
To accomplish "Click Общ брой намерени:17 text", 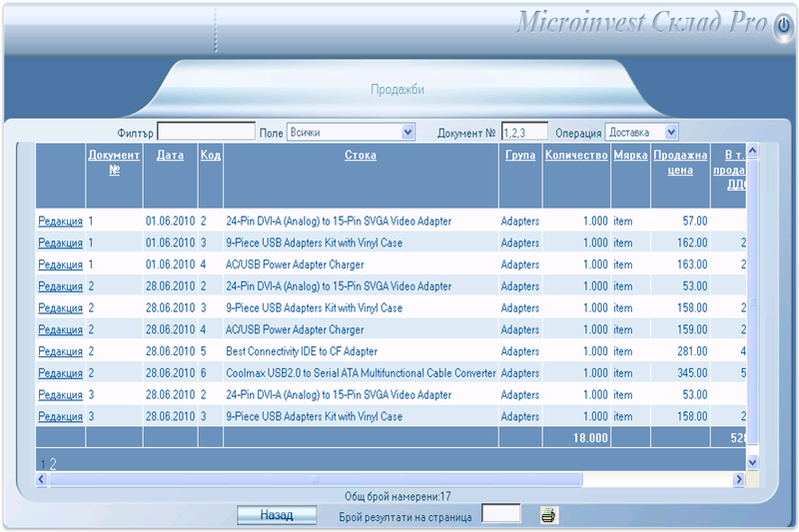I will (x=398, y=496).
